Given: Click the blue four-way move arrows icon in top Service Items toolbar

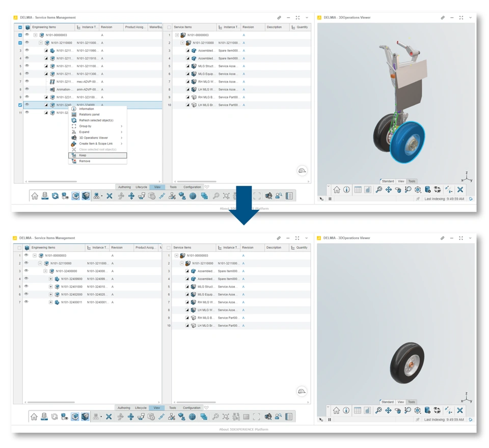Looking at the screenshot, I should click(x=131, y=196).
